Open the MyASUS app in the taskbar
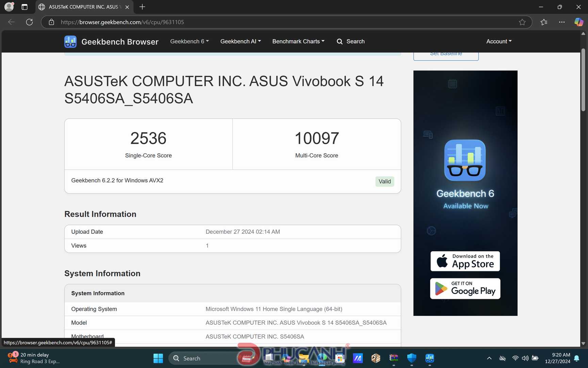The height and width of the screenshot is (368, 588). (x=358, y=358)
